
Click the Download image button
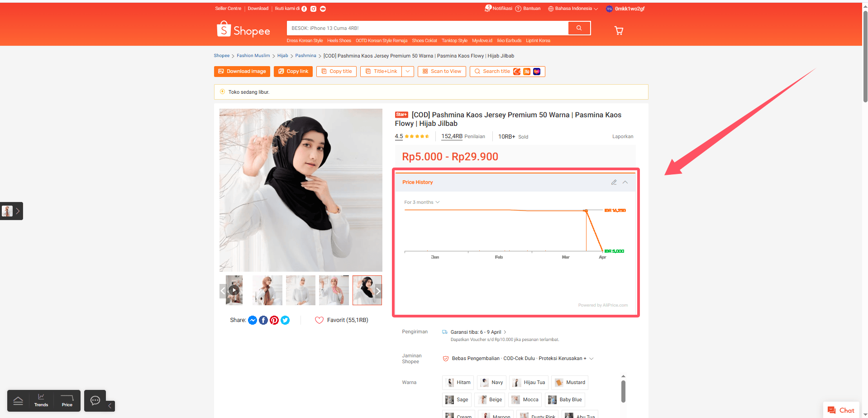[x=242, y=72]
